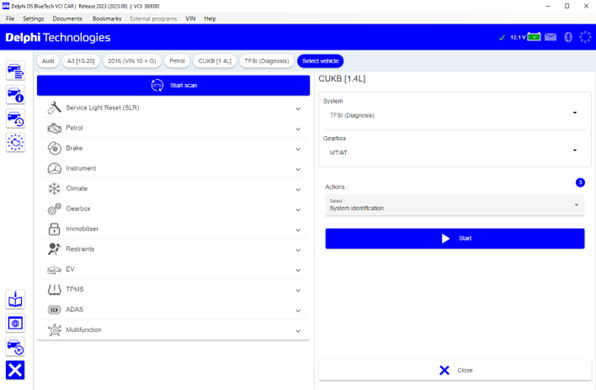This screenshot has width=596, height=390.
Task: Click the green checkmark status icon
Action: pos(502,37)
